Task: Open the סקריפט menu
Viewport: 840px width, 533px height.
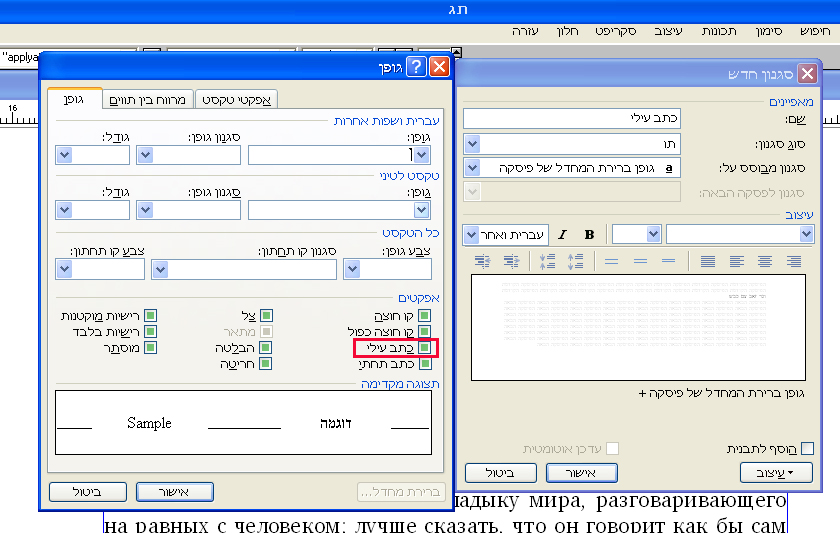Action: point(616,32)
